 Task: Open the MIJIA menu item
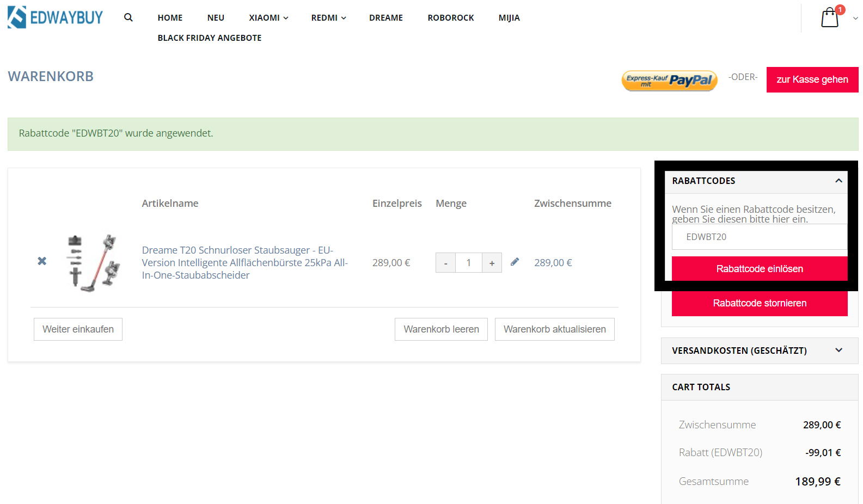point(509,17)
